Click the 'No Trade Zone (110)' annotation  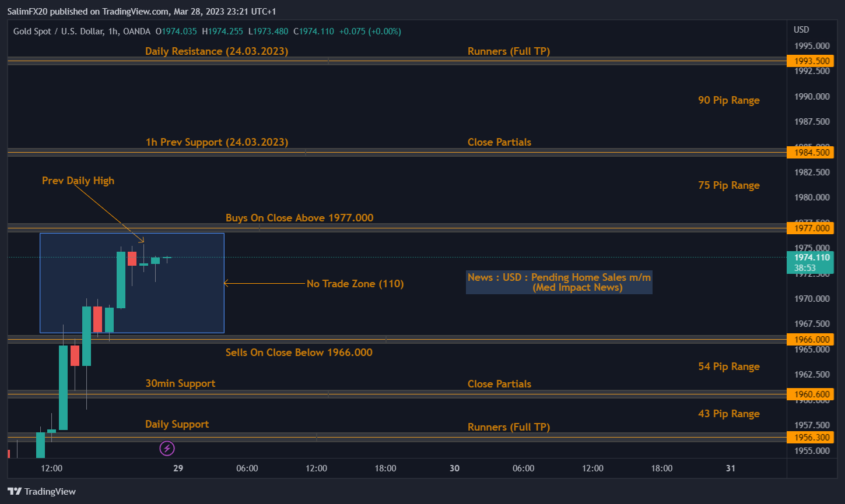[x=355, y=284]
